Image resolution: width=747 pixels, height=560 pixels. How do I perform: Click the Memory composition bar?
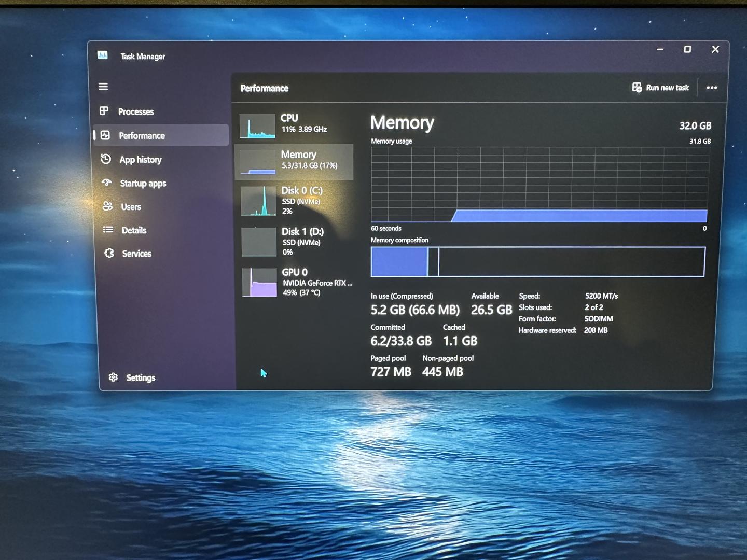[x=538, y=262]
